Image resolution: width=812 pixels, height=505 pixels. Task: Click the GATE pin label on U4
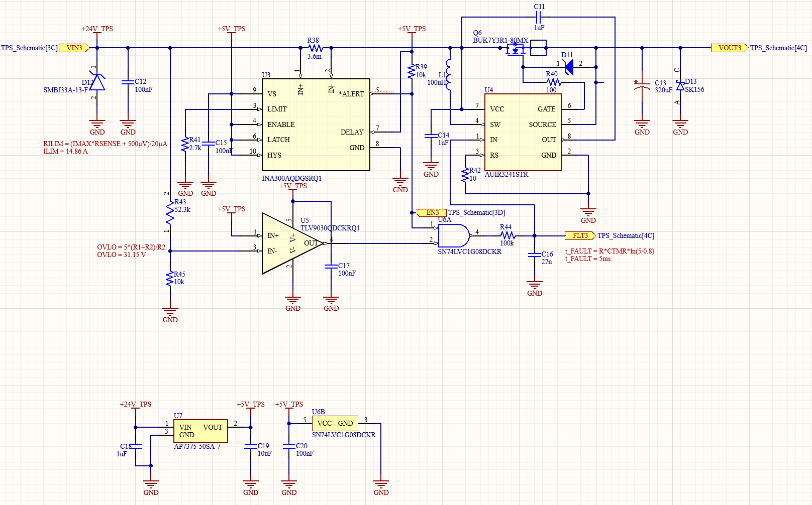(x=547, y=109)
